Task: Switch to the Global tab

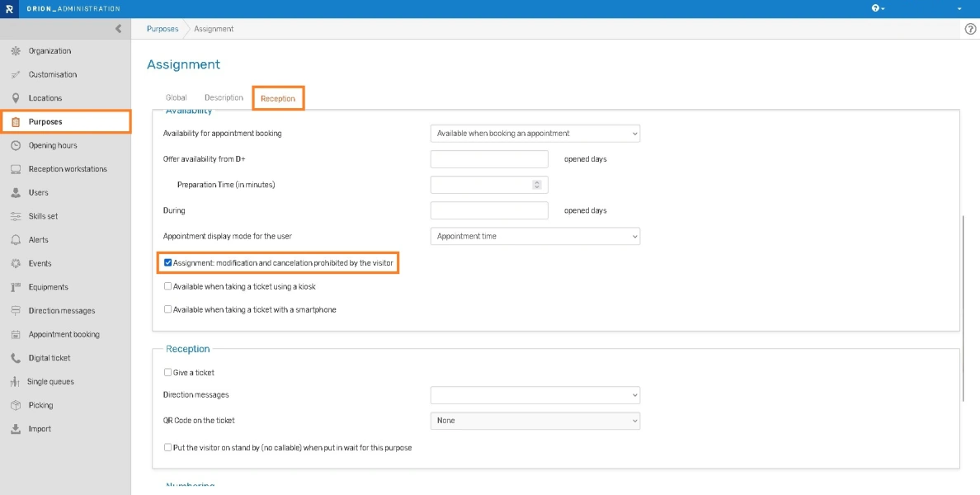Action: tap(177, 98)
